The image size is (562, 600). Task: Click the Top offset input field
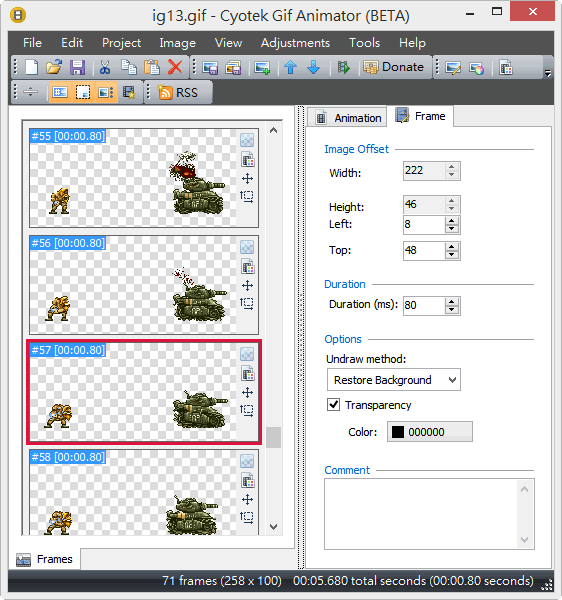pos(424,251)
